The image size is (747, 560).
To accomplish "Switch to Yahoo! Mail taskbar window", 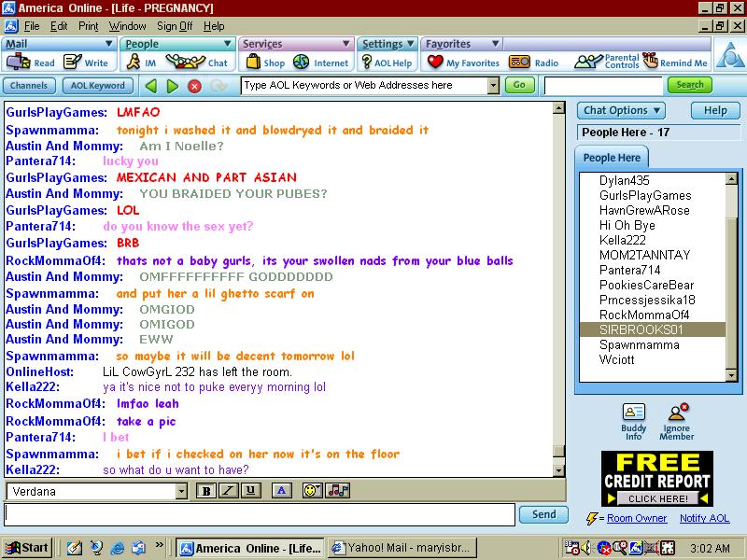I will (403, 548).
